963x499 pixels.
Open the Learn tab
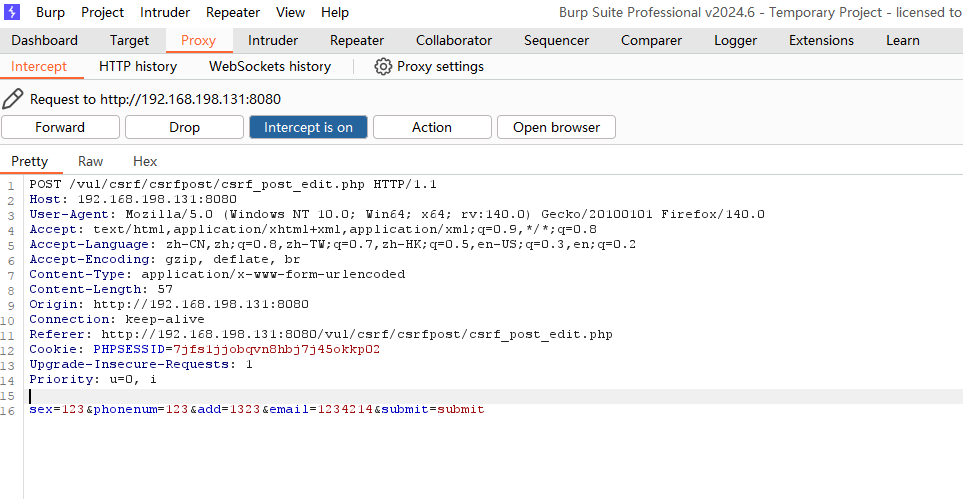[x=903, y=41]
